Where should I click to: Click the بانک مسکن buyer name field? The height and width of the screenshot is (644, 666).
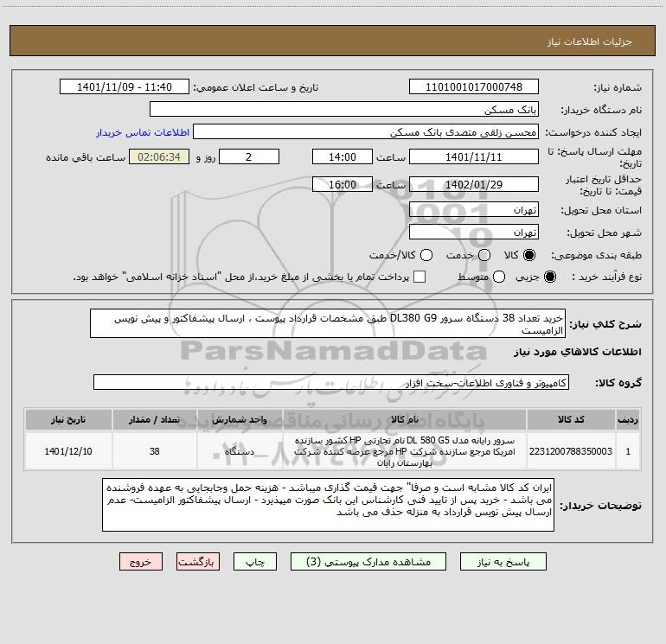point(344,109)
